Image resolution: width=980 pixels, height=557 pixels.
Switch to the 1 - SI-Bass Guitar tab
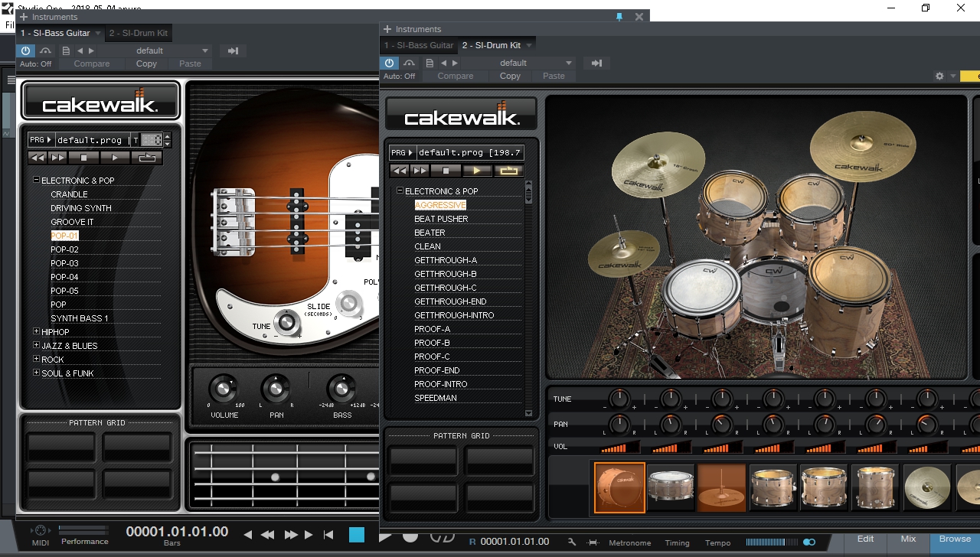tap(419, 45)
